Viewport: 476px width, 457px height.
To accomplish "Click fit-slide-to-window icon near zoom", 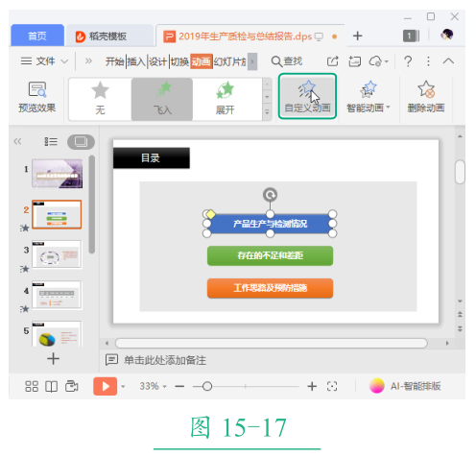I will (332, 386).
